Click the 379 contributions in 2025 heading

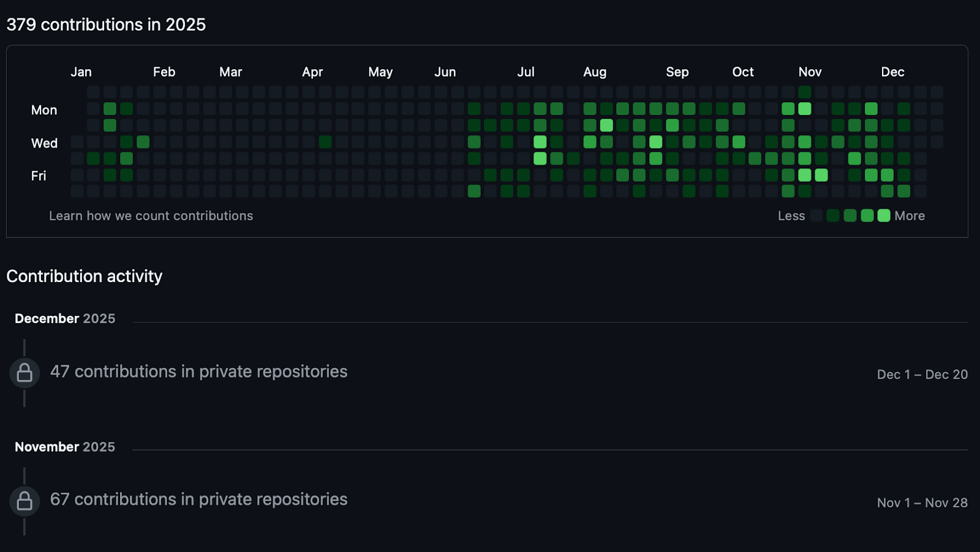pyautogui.click(x=106, y=24)
